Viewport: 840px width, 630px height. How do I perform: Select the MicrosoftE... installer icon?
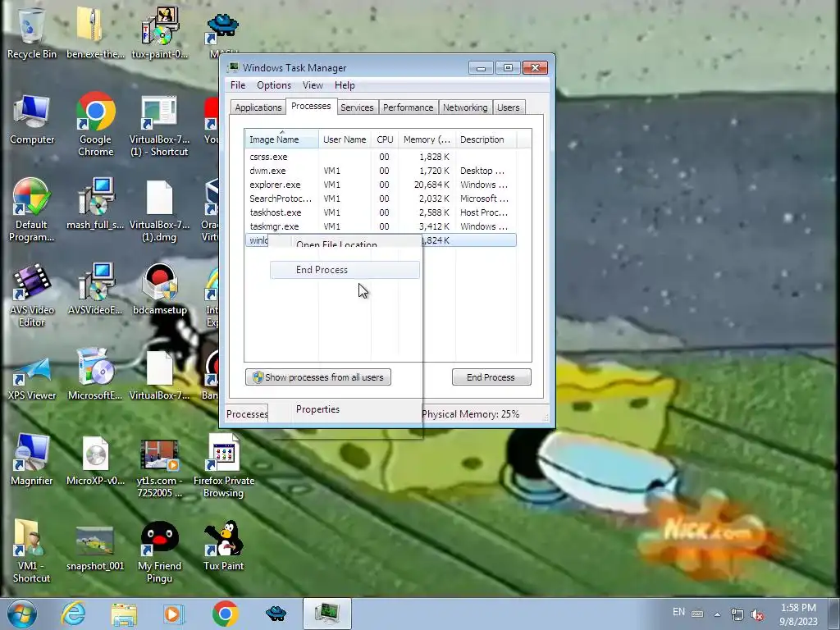point(95,375)
